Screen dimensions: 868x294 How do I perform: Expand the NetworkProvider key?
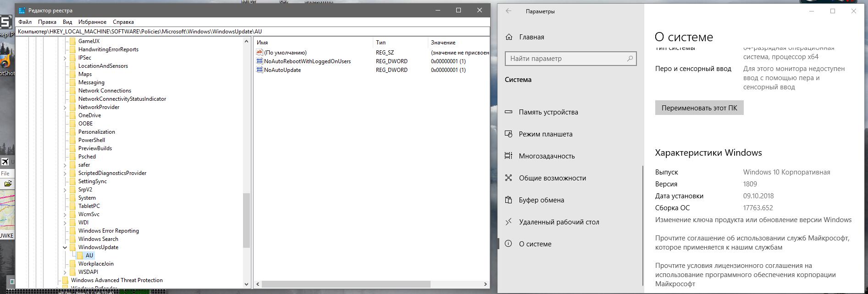pyautogui.click(x=65, y=107)
